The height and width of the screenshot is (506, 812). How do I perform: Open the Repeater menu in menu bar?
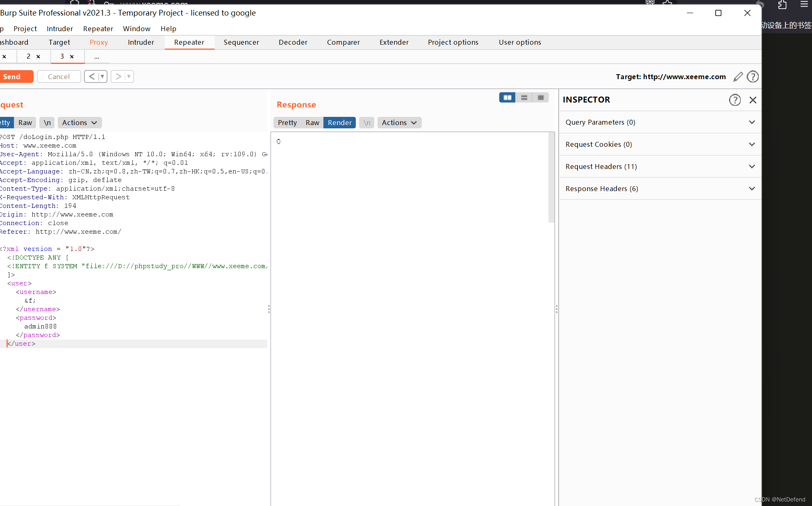(x=98, y=29)
